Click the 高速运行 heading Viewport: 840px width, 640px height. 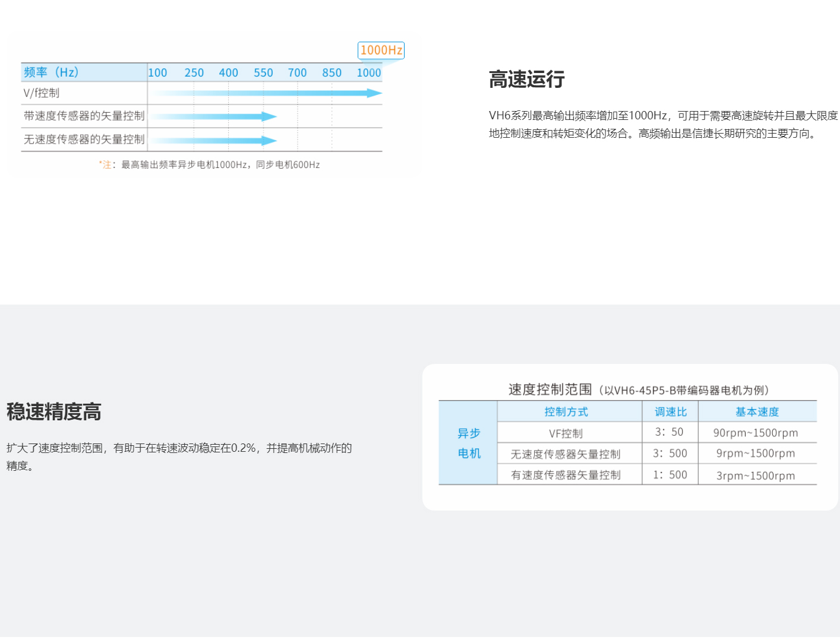526,80
